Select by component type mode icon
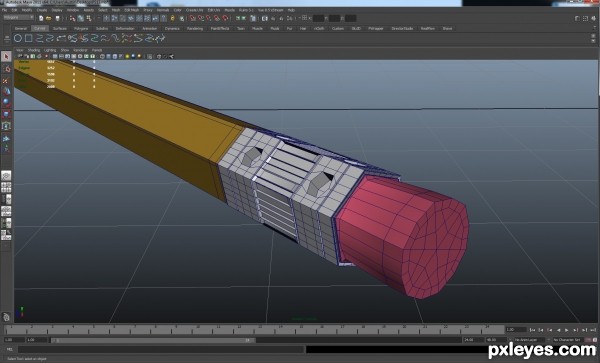The image size is (600, 363). pos(89,18)
